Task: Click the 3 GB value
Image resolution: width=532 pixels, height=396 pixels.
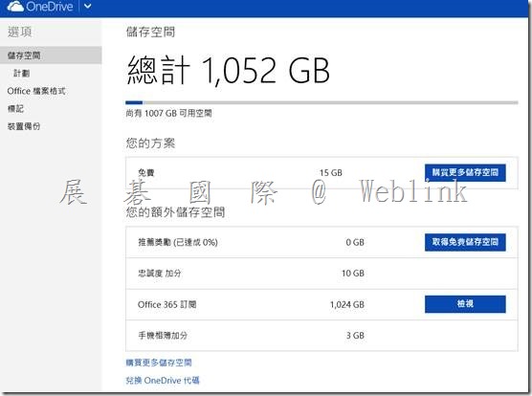Action: pos(355,336)
